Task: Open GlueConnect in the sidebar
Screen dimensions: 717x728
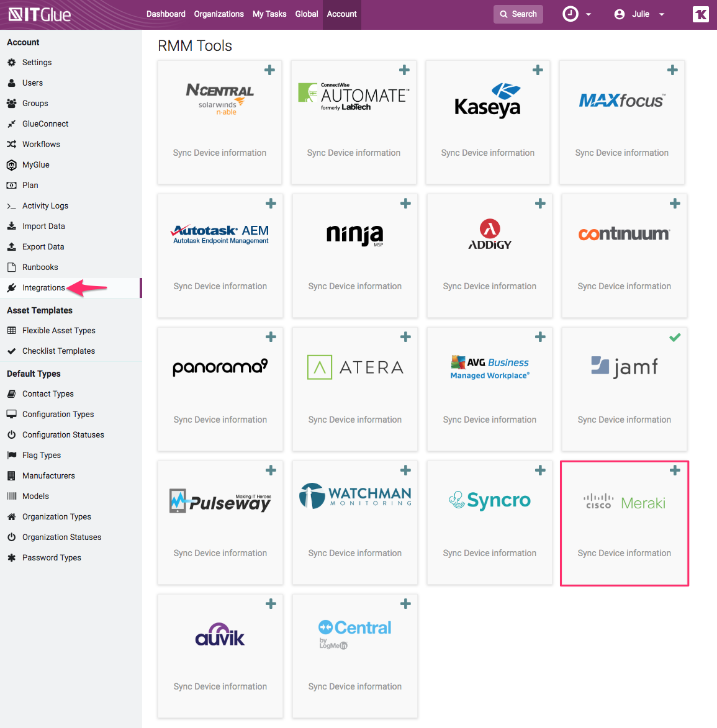Action: click(x=45, y=124)
